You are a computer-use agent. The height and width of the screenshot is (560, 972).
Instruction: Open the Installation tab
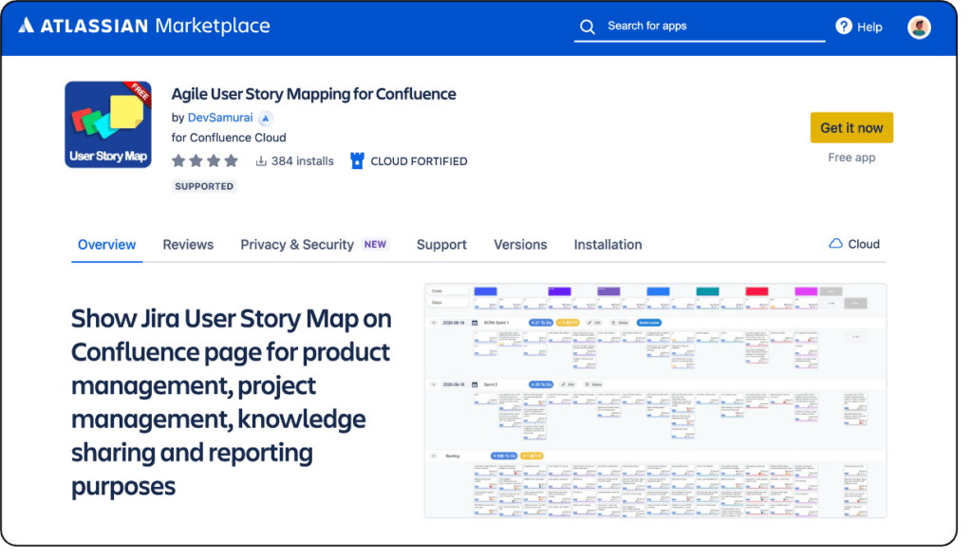pos(607,244)
